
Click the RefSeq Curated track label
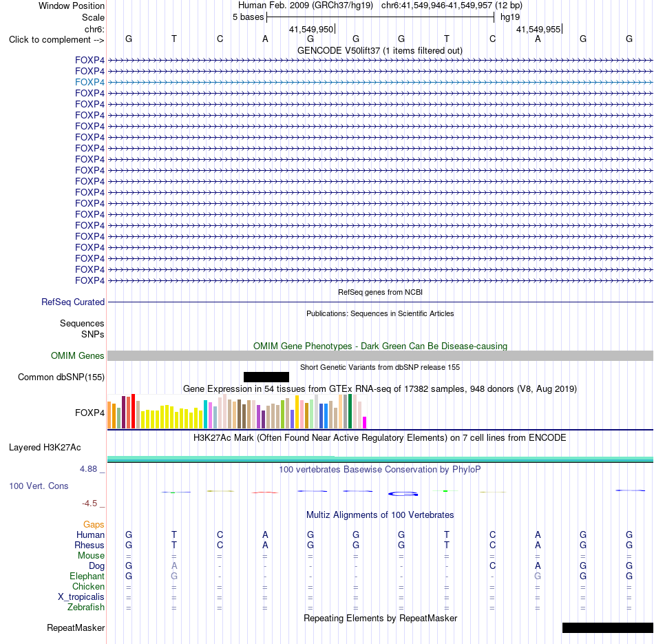(73, 302)
